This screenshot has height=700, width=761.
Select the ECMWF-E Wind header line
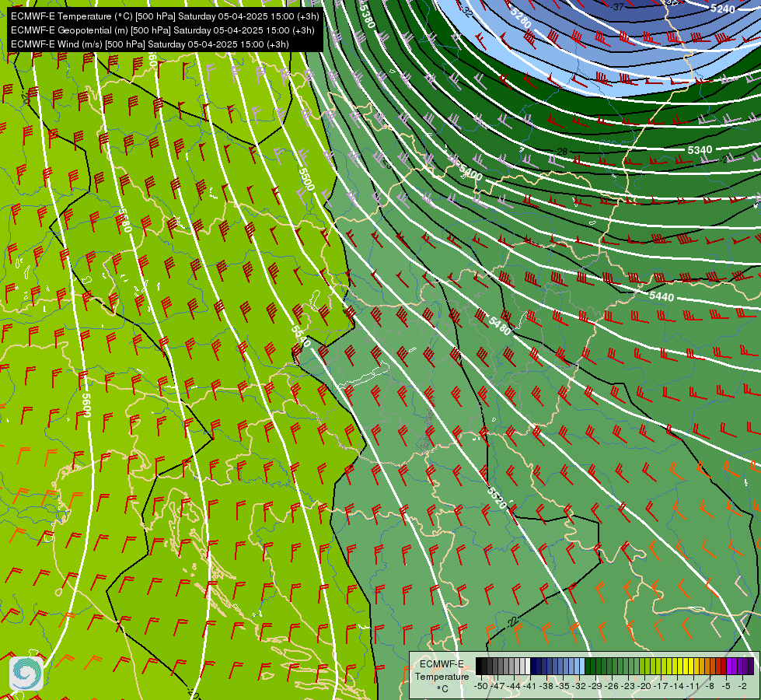(x=150, y=44)
